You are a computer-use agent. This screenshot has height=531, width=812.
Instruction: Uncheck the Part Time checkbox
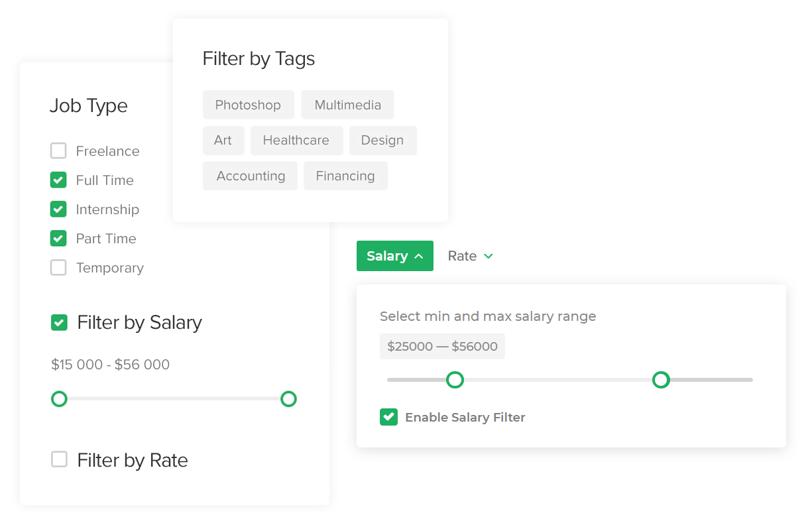tap(58, 239)
